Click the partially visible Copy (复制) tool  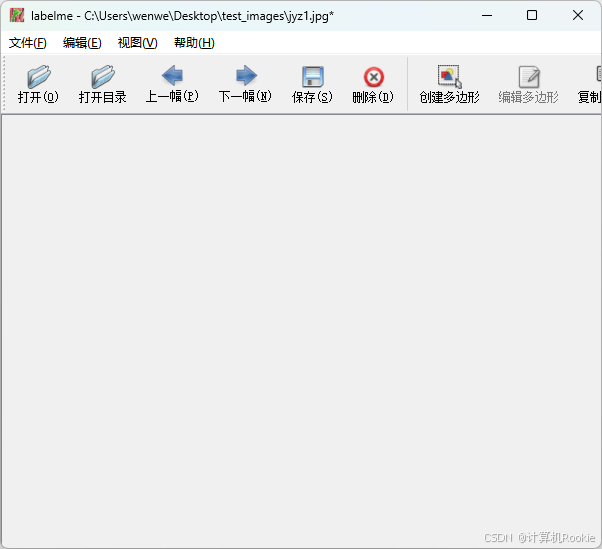pyautogui.click(x=590, y=85)
